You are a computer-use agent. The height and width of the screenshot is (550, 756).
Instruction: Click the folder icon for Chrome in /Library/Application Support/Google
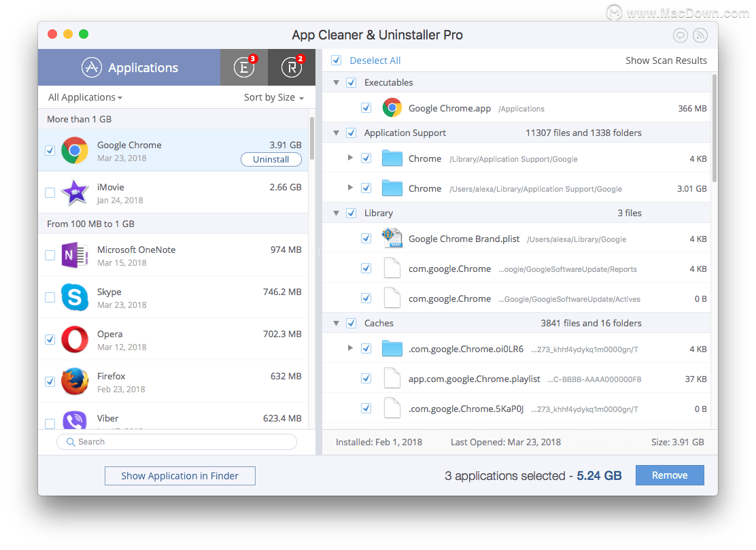click(392, 158)
